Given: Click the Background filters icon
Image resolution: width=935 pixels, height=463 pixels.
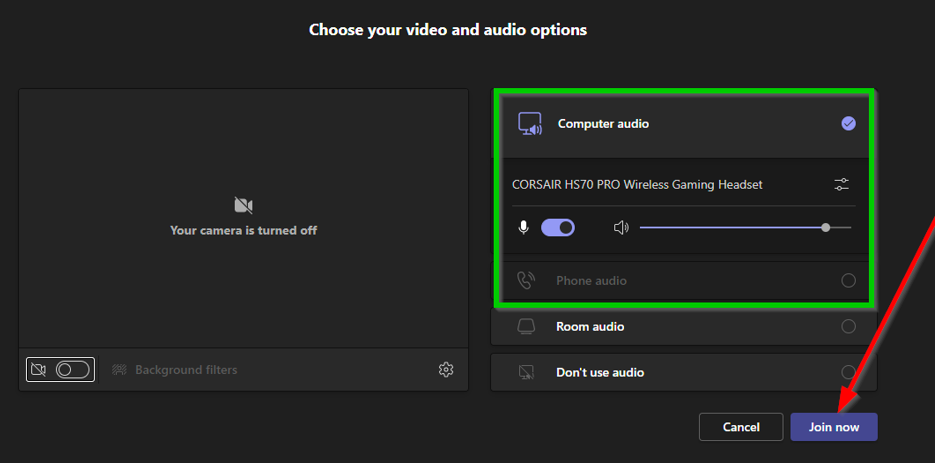Looking at the screenshot, I should coord(119,370).
